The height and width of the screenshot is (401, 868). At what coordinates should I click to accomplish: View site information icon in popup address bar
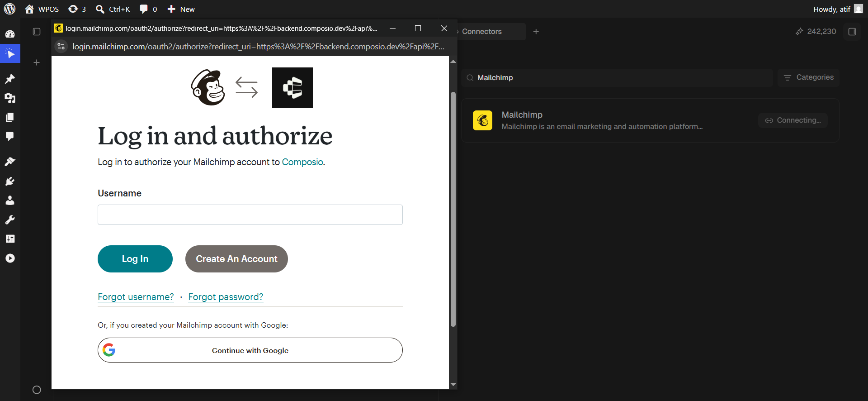[x=61, y=46]
